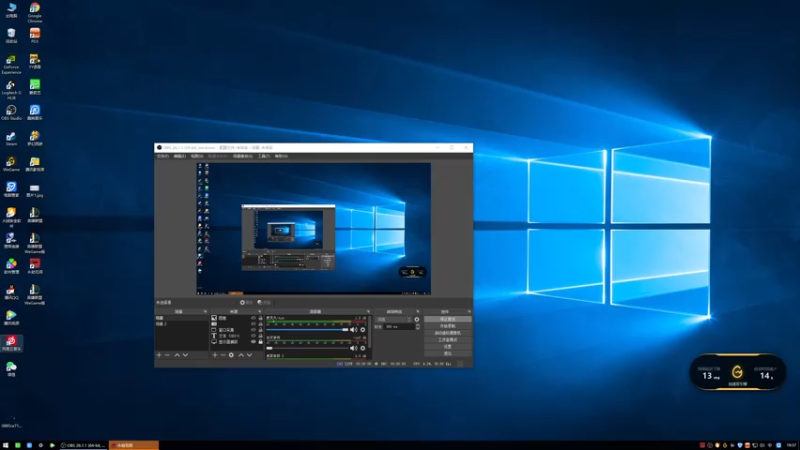The height and width of the screenshot is (450, 800).
Task: Open WeGame desktop shortcut
Action: click(11, 164)
